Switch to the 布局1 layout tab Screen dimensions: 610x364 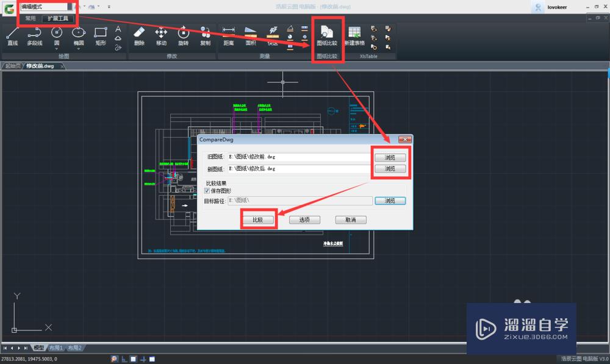56,348
